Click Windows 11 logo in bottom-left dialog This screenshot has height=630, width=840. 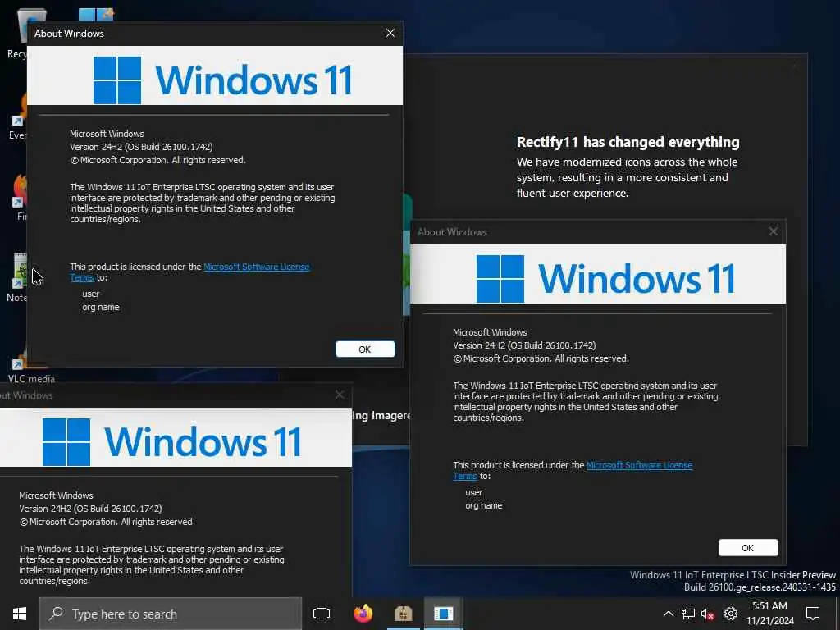(172, 442)
